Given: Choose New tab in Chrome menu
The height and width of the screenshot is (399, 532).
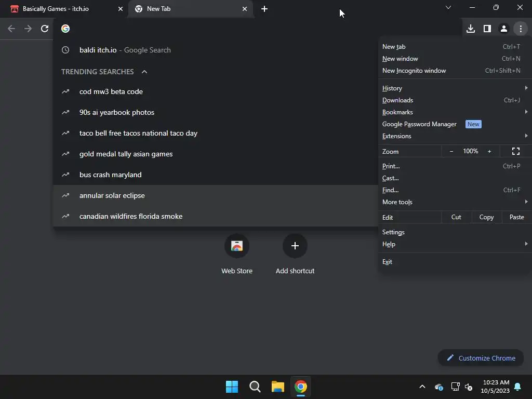Looking at the screenshot, I should tap(455, 47).
